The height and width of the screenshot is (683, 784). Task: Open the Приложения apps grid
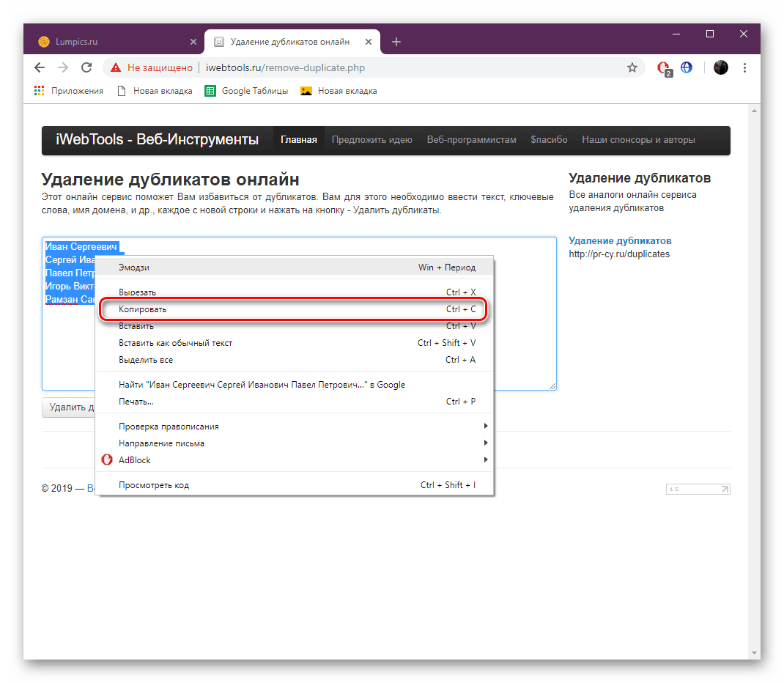pos(38,90)
